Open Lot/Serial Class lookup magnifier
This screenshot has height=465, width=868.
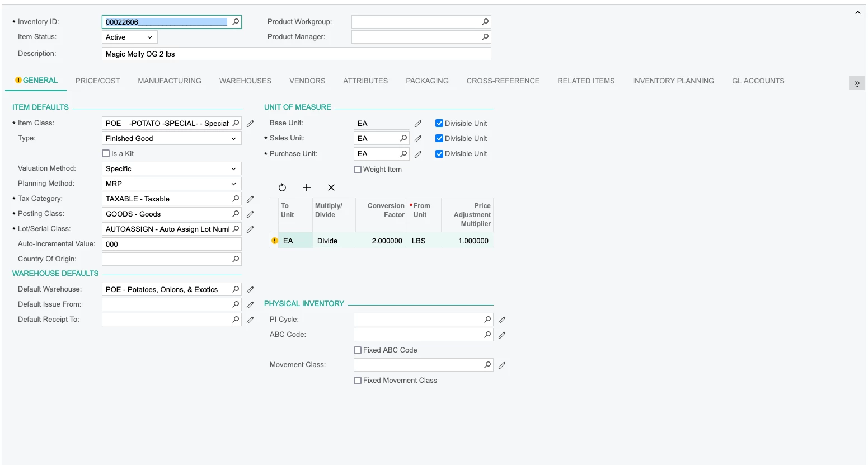tap(236, 229)
